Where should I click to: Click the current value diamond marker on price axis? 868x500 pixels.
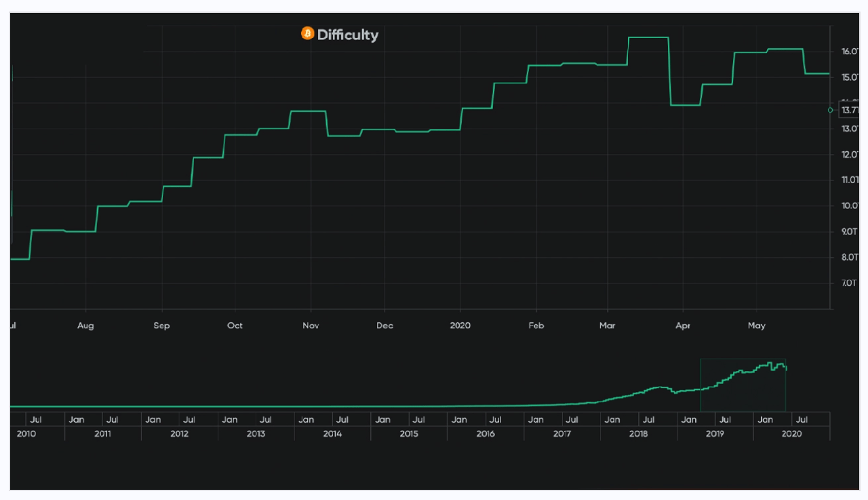[831, 110]
